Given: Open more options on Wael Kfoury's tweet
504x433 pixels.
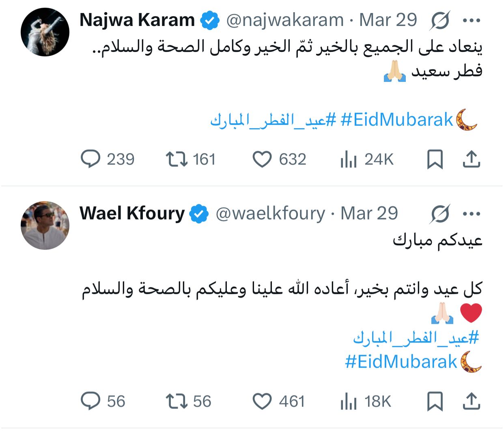Looking at the screenshot, I should pyautogui.click(x=471, y=214).
